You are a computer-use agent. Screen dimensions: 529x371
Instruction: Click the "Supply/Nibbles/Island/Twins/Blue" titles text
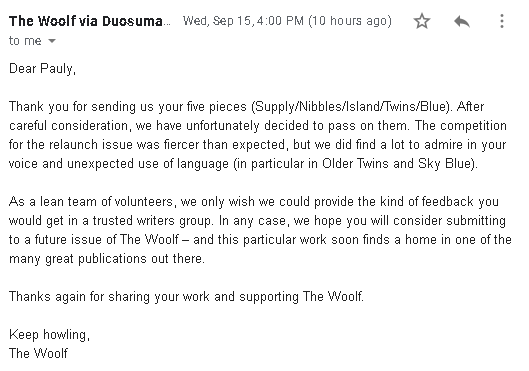coord(351,107)
